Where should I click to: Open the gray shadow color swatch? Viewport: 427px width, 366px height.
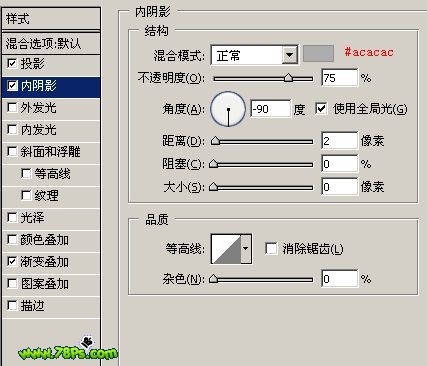click(x=318, y=54)
